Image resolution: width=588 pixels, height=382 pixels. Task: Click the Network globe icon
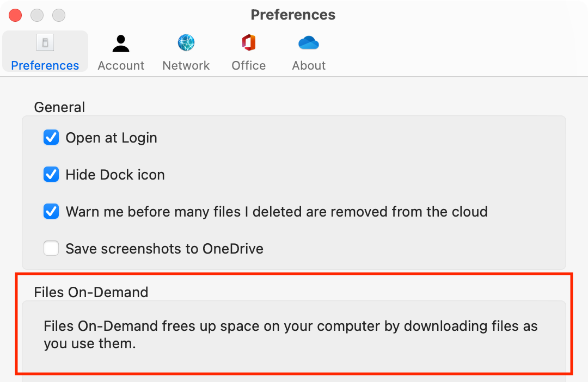click(186, 43)
